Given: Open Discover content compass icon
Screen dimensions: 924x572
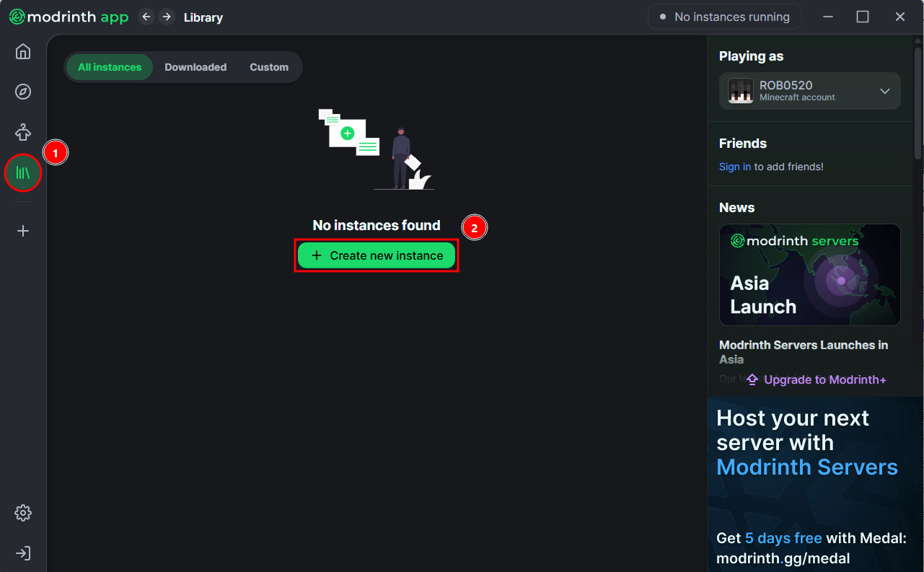Looking at the screenshot, I should tap(23, 92).
